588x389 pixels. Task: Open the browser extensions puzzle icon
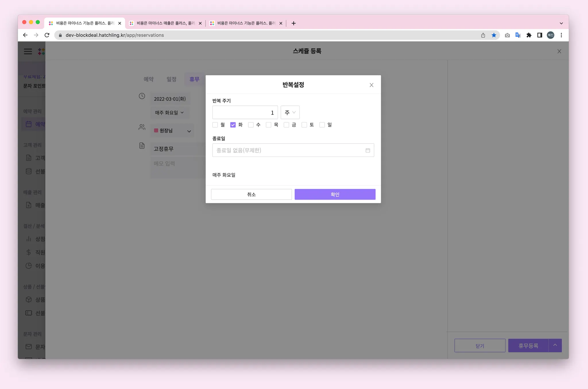click(x=529, y=35)
